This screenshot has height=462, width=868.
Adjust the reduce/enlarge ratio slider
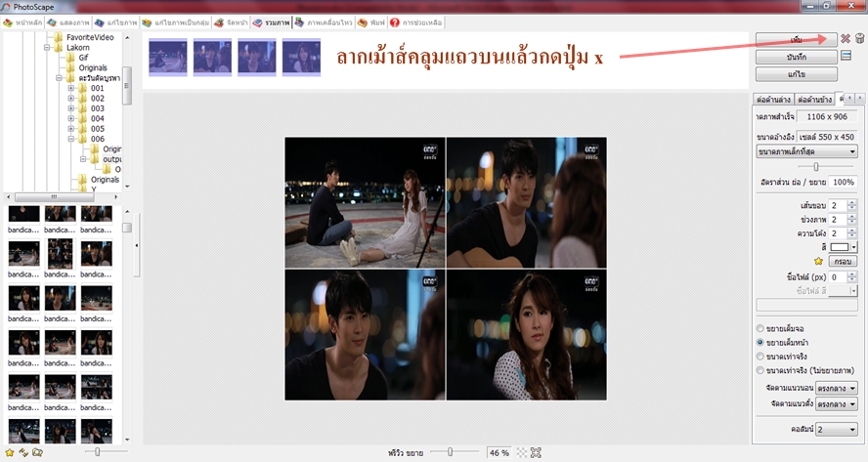pyautogui.click(x=816, y=167)
